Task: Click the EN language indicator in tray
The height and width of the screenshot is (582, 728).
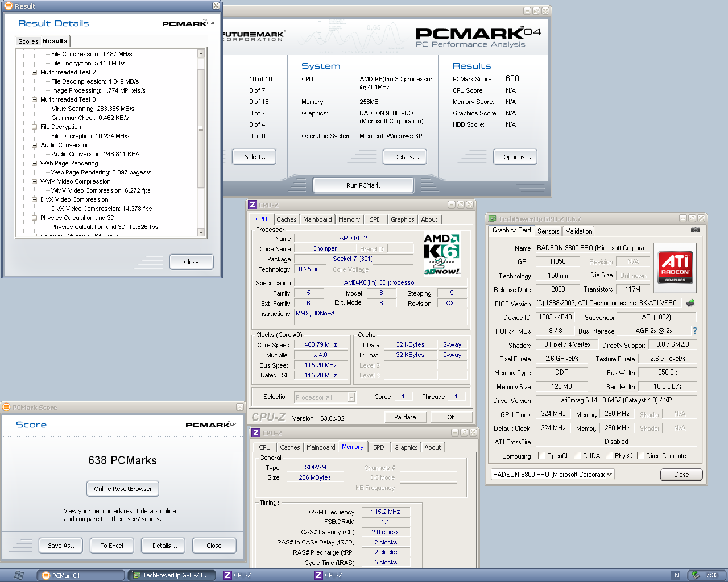Action: pos(675,575)
